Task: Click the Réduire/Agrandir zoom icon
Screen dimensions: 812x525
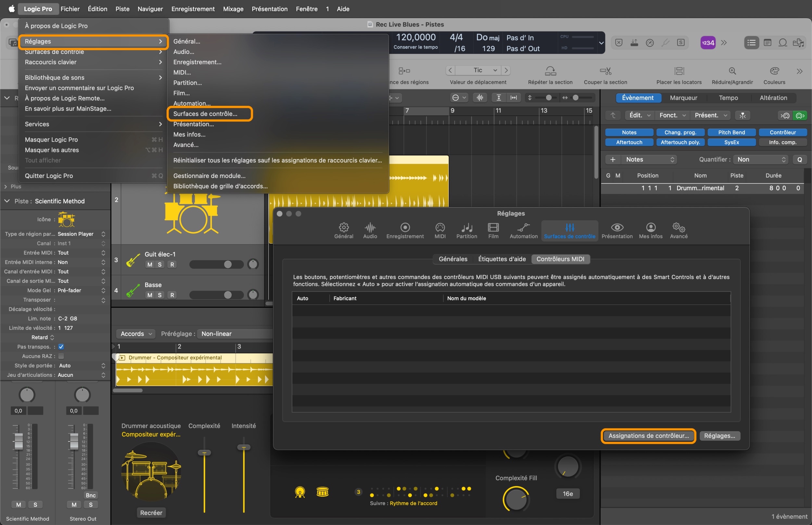Action: (732, 71)
